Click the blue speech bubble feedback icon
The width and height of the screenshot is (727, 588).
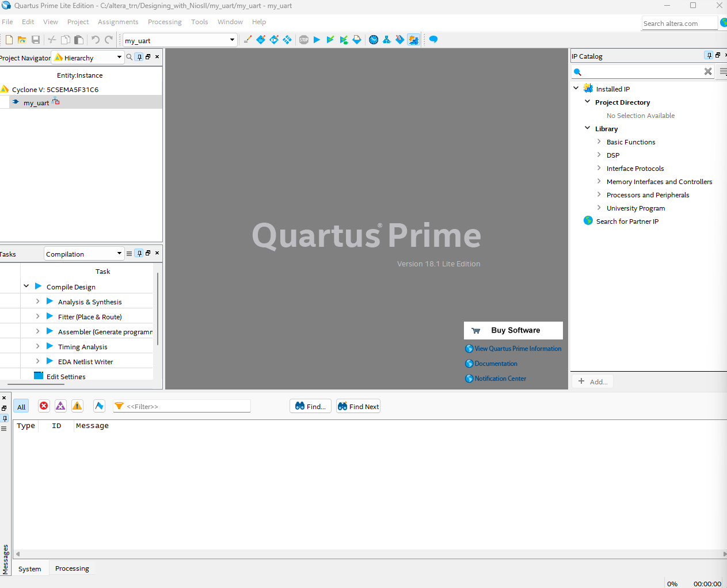(x=433, y=40)
